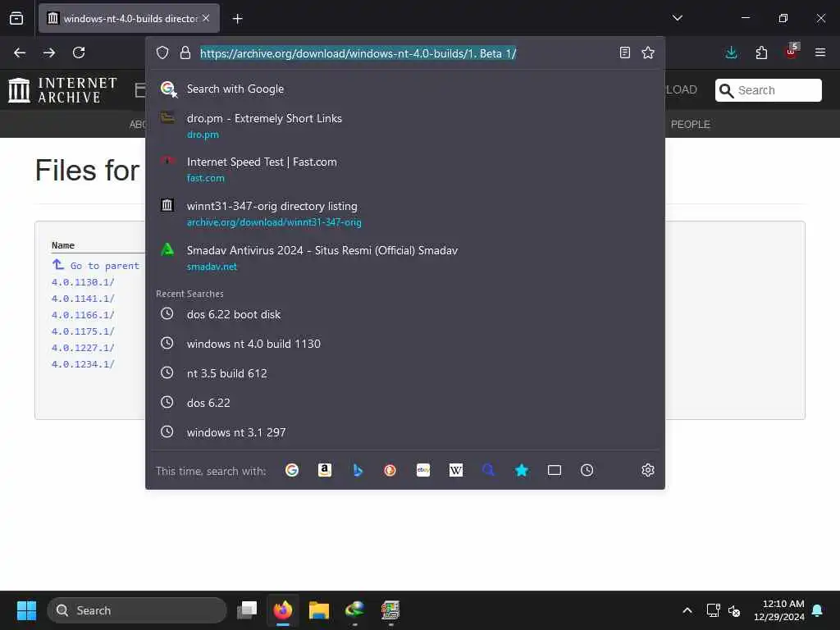Viewport: 840px width, 630px height.
Task: Open uBlock extension icon with badge 5
Action: coord(792,52)
